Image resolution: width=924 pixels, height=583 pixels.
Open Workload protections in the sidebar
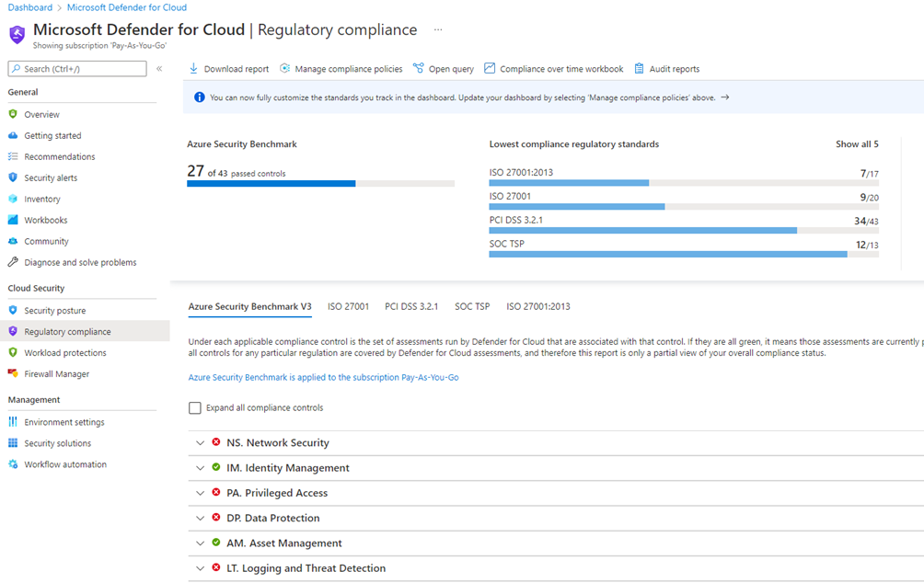coord(65,353)
